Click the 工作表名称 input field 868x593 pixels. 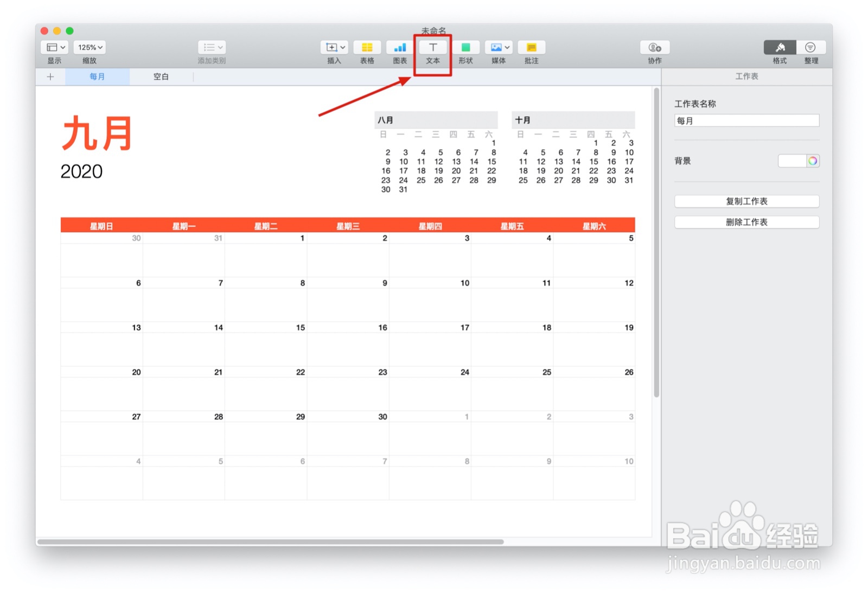tap(746, 120)
